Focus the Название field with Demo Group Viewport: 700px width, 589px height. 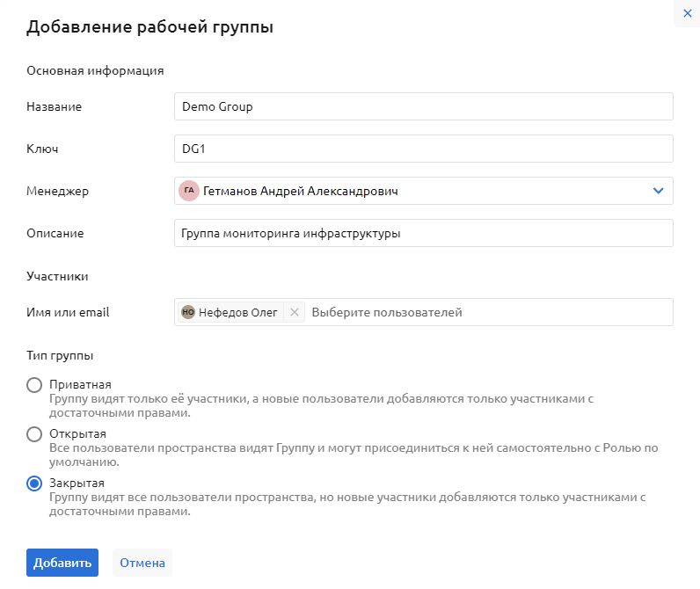point(424,106)
